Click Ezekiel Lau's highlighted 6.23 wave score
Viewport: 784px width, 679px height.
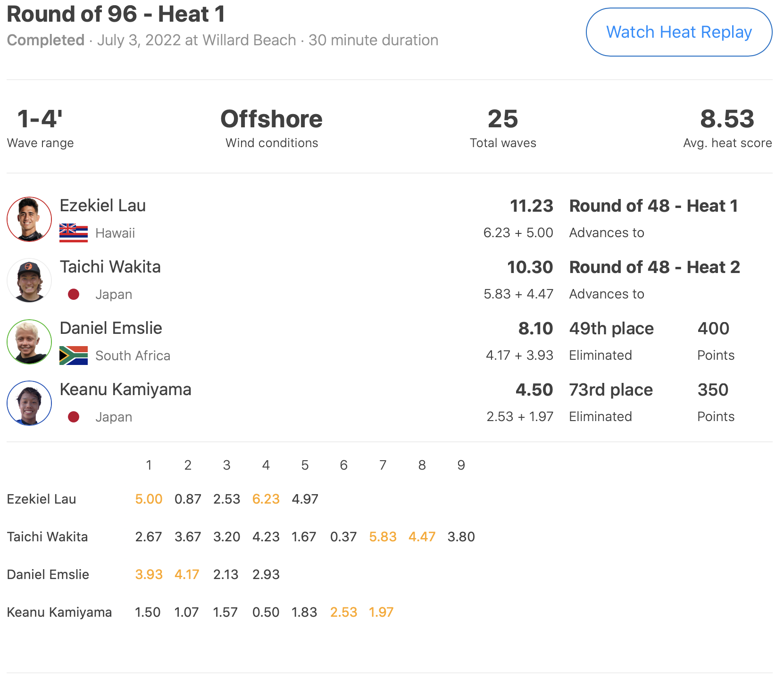click(266, 499)
